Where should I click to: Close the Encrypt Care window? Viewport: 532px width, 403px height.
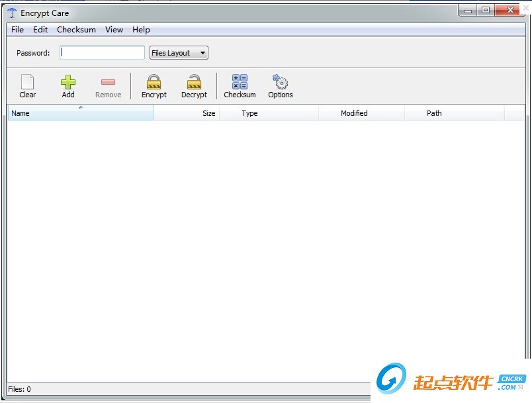coord(510,10)
